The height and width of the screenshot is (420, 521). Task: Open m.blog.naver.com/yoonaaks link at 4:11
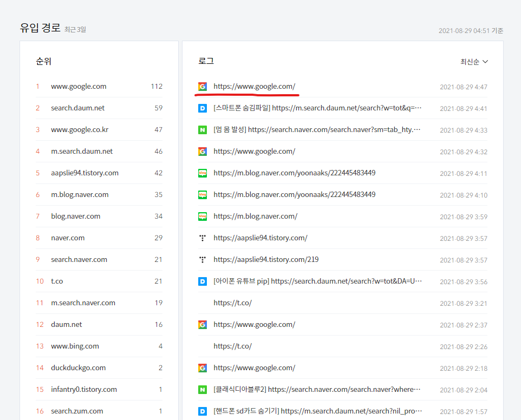pyautogui.click(x=295, y=173)
